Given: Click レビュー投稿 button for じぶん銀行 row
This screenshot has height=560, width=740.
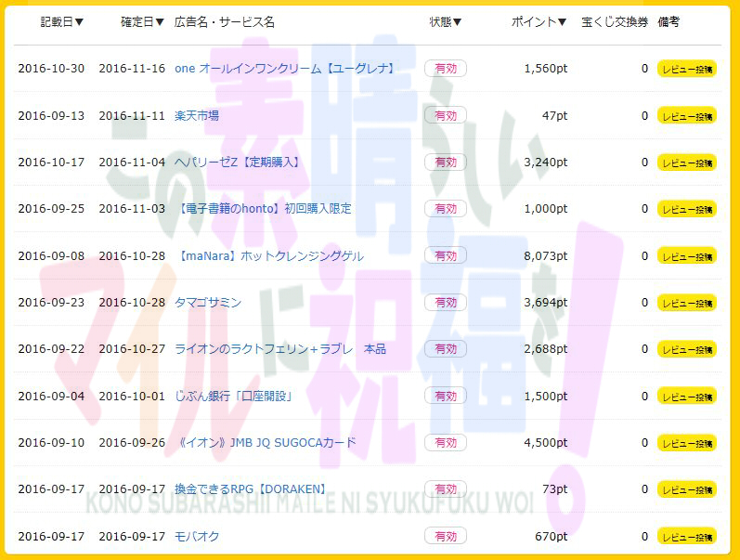Looking at the screenshot, I should pos(687,397).
